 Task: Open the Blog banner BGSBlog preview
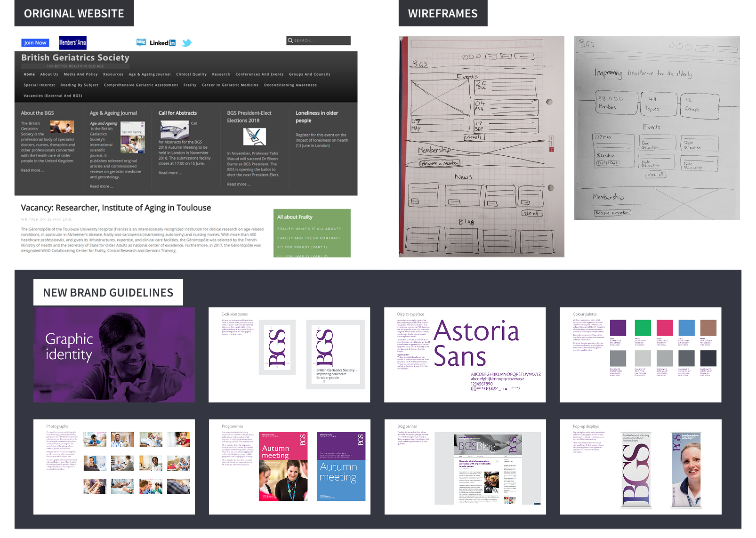pos(488,469)
